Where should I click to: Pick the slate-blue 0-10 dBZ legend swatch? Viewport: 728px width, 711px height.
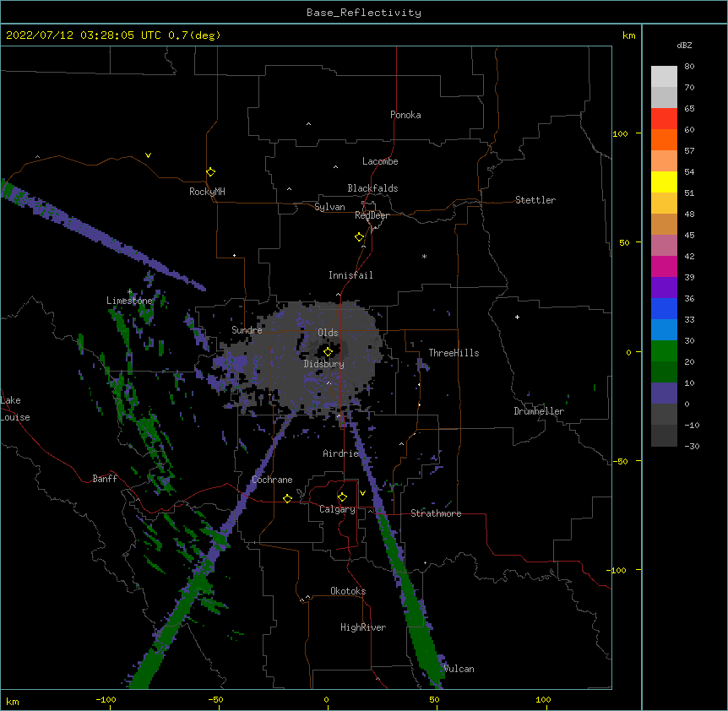click(x=664, y=393)
